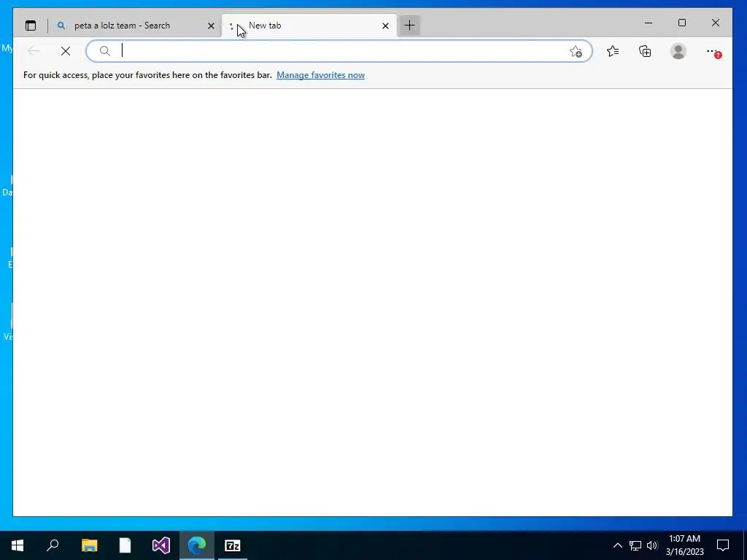Click the Microsoft Edge taskbar icon
The height and width of the screenshot is (560, 747).
click(x=197, y=545)
